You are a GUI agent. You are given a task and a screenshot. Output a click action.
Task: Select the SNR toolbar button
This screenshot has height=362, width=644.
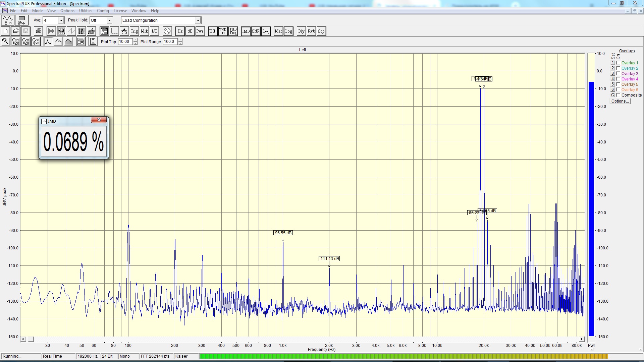(x=256, y=31)
